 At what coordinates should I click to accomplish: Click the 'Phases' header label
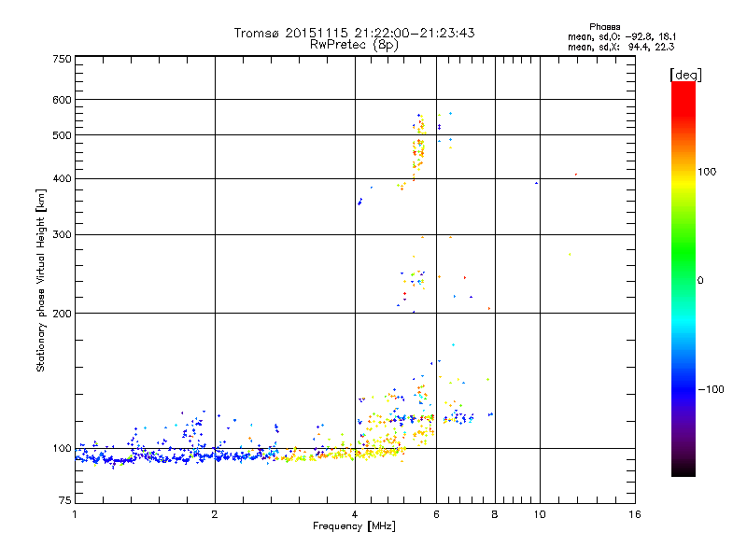(x=604, y=27)
